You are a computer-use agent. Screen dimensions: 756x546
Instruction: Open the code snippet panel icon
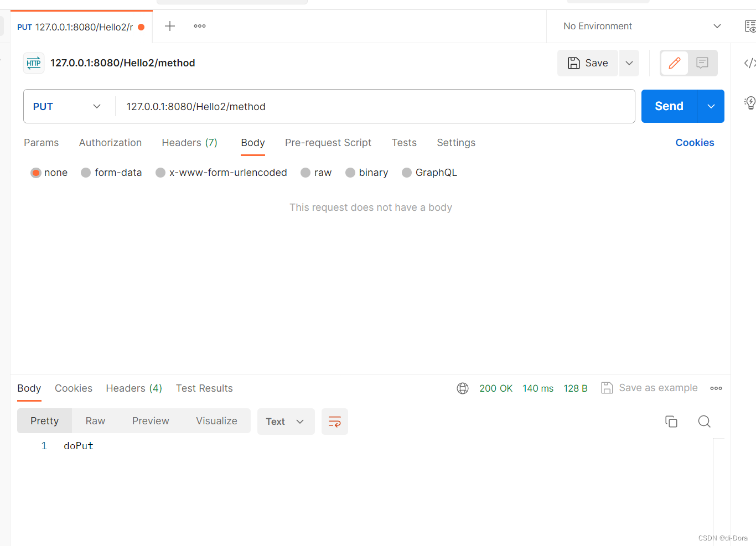[750, 63]
